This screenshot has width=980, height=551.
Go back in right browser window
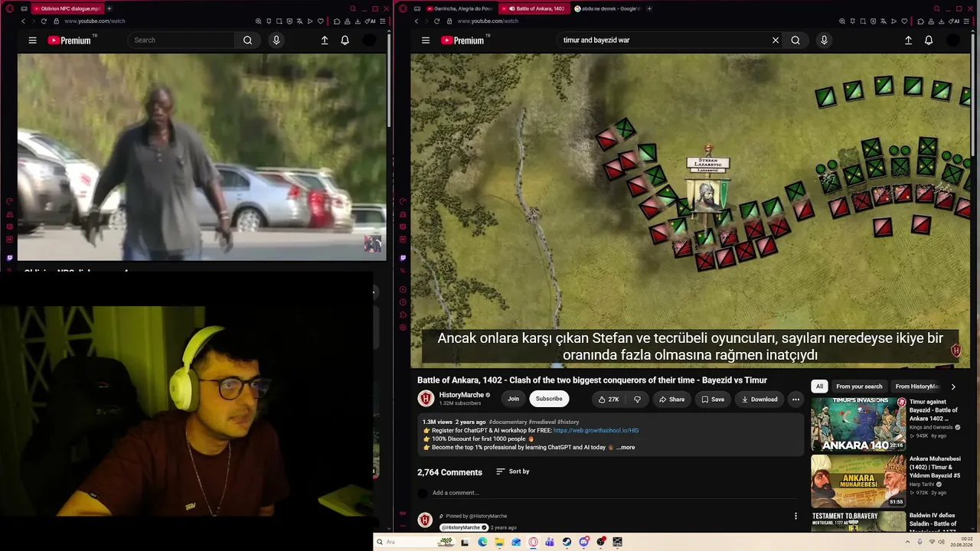pos(416,21)
